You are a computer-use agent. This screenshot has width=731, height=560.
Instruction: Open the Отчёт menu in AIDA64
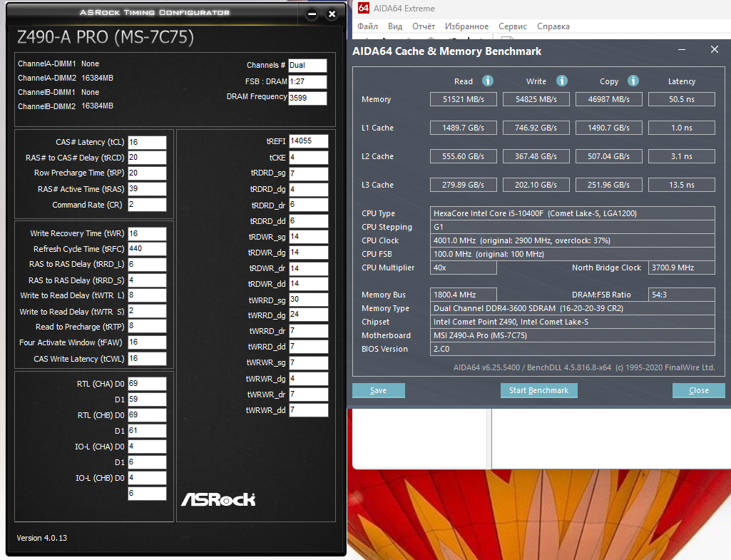coord(424,26)
